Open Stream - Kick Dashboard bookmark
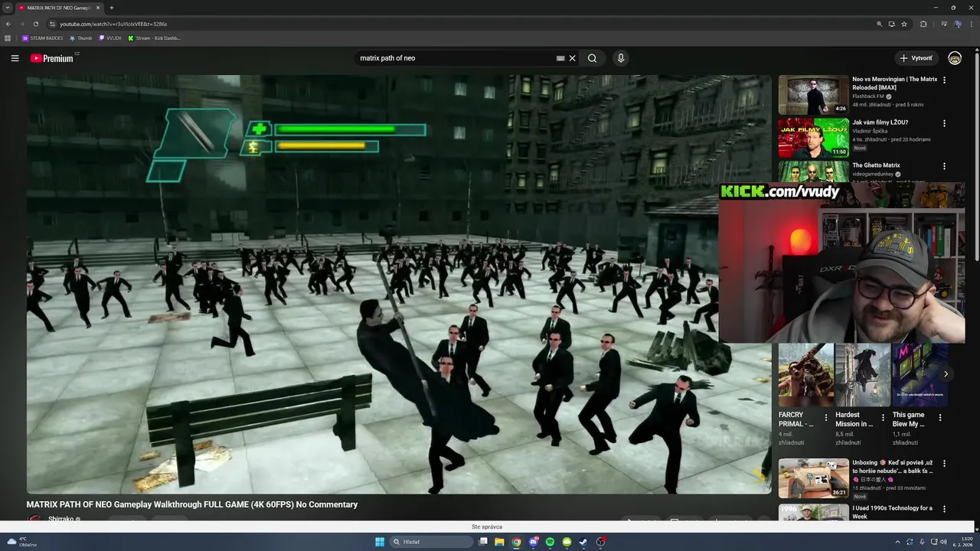The width and height of the screenshot is (980, 551). pyautogui.click(x=154, y=37)
